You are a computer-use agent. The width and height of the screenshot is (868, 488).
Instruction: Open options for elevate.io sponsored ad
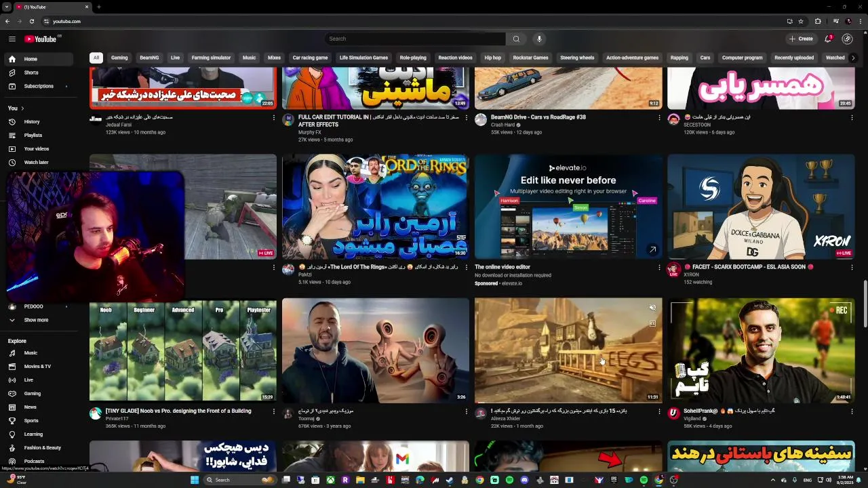click(659, 267)
